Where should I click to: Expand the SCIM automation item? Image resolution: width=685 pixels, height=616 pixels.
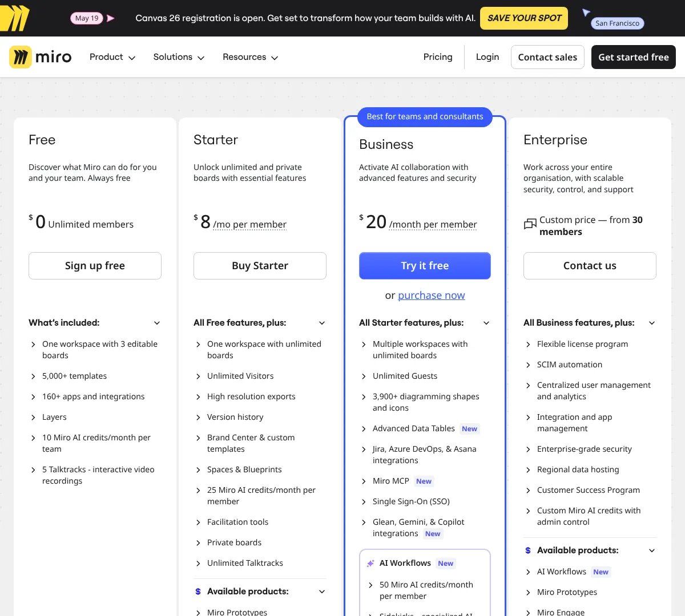(590, 364)
